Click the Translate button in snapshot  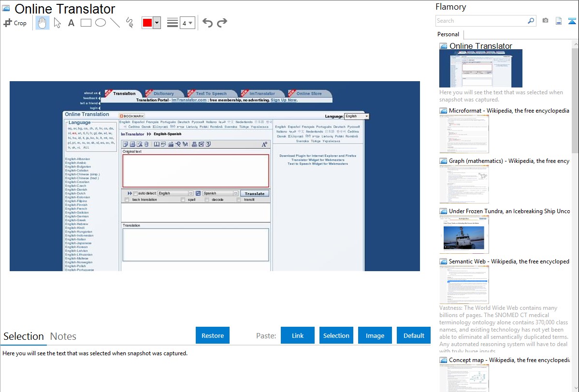click(x=255, y=194)
